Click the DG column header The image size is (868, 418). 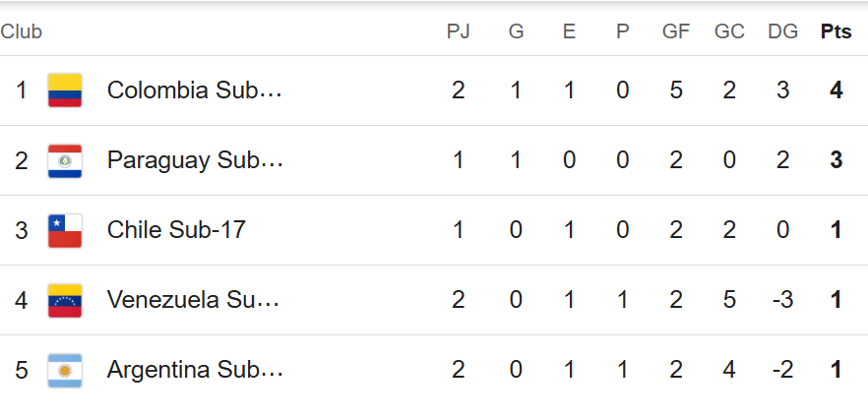(x=782, y=31)
